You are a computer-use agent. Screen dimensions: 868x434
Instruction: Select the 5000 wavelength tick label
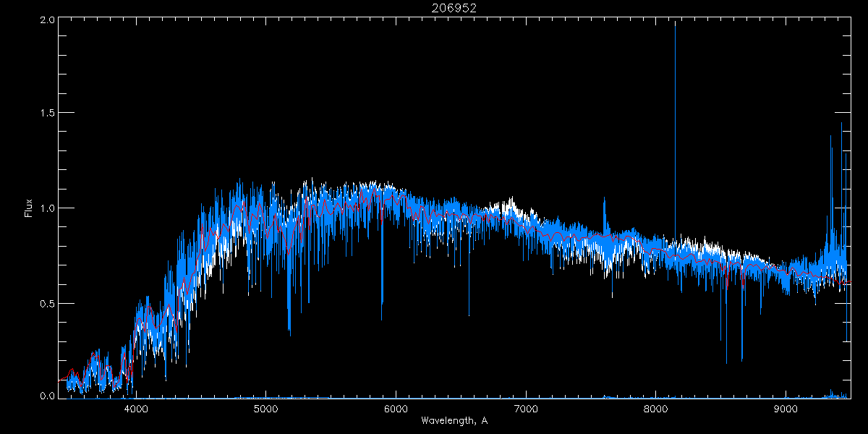point(265,409)
